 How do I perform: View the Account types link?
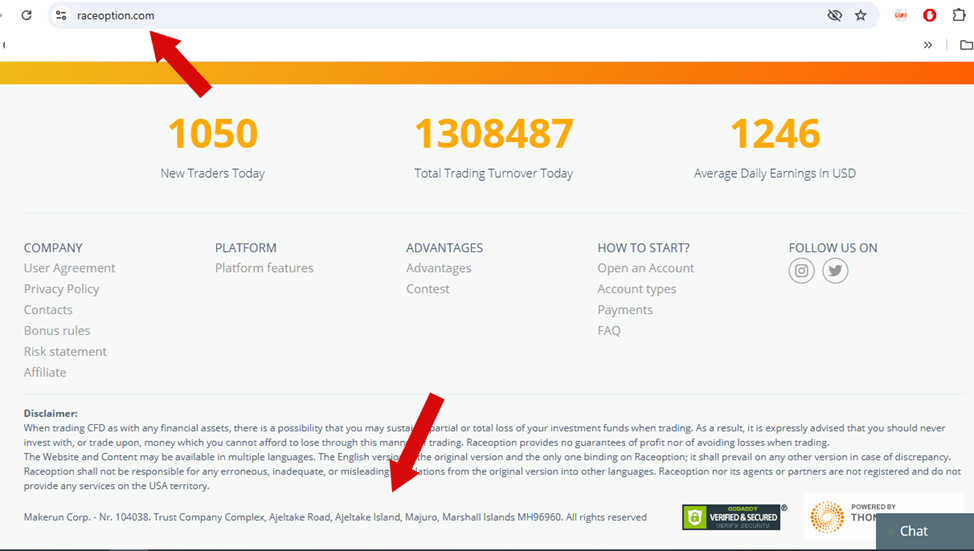point(637,289)
